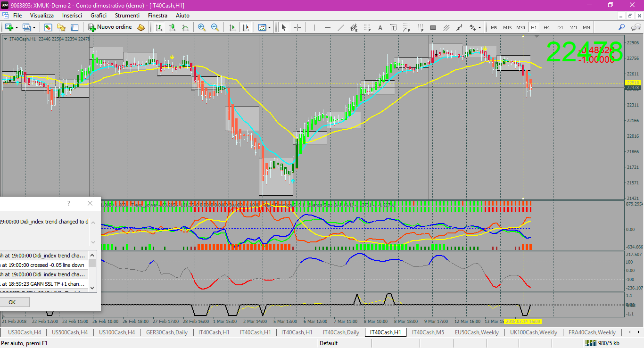Click OK in the alert dialog
This screenshot has width=644, height=348.
(12, 302)
